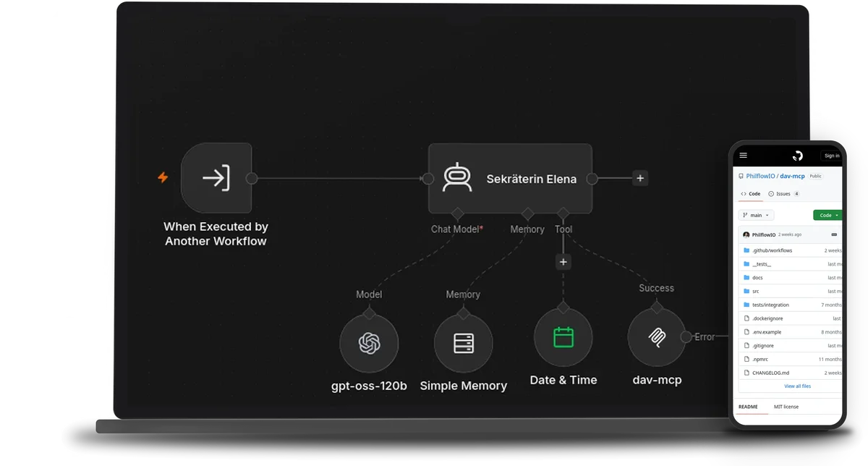Add node after Sekräterin Elena output

coord(640,178)
